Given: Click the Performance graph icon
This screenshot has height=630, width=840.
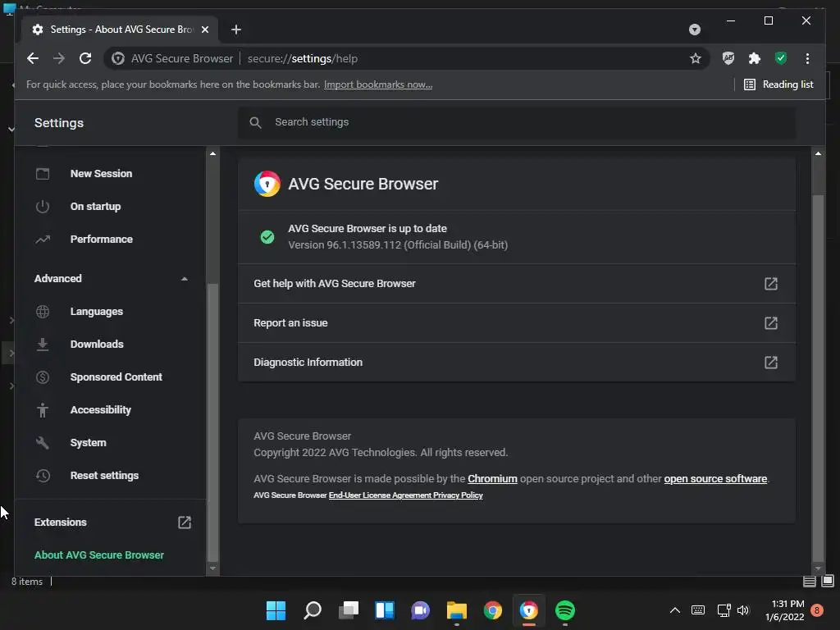Looking at the screenshot, I should point(43,239).
